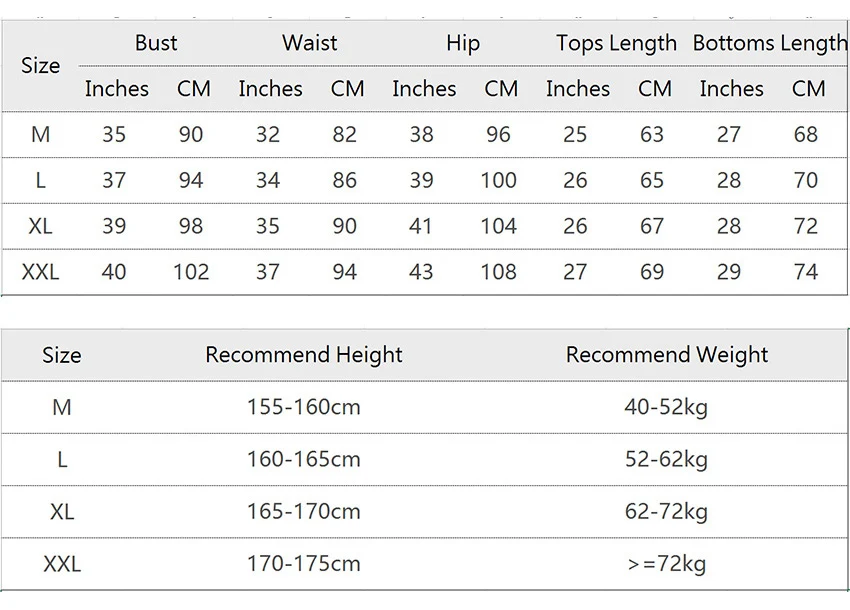
Task: Select the Tops Length header
Action: pos(616,43)
